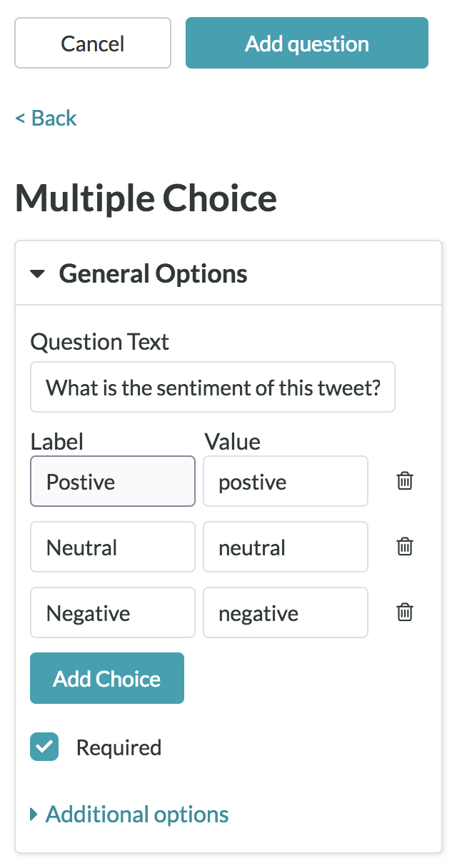Image resolution: width=457 pixels, height=868 pixels.
Task: Go back using the Back link
Action: [46, 118]
